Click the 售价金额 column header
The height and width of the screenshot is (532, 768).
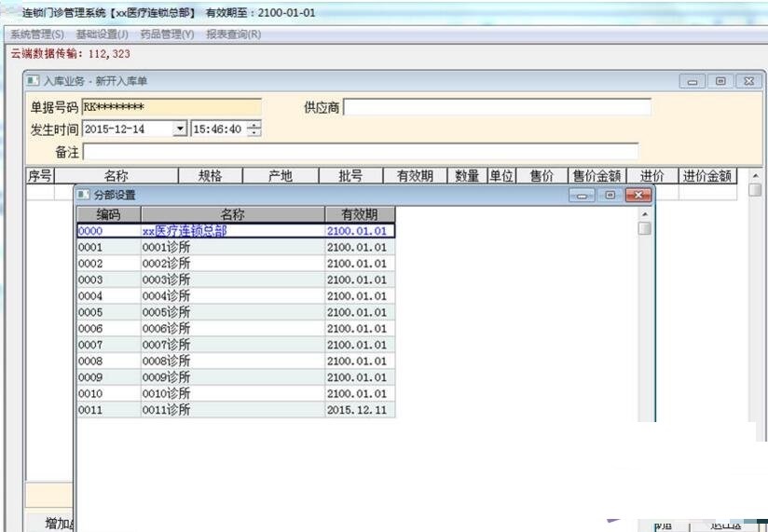point(597,176)
